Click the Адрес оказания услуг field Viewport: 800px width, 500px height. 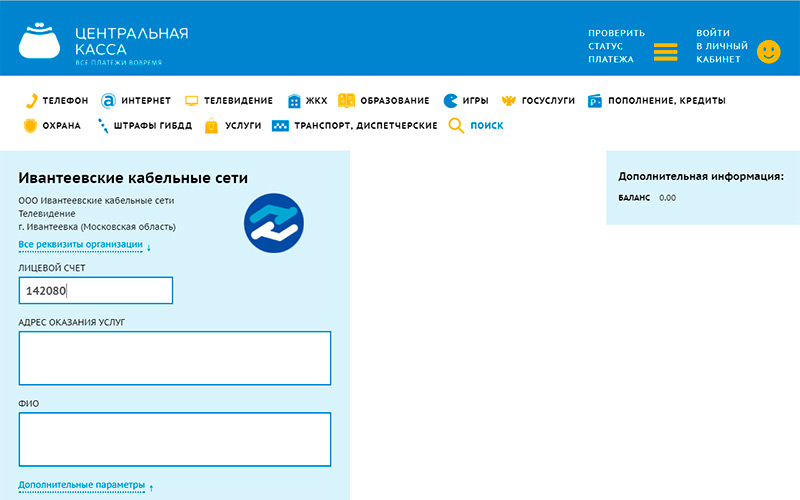coord(175,358)
